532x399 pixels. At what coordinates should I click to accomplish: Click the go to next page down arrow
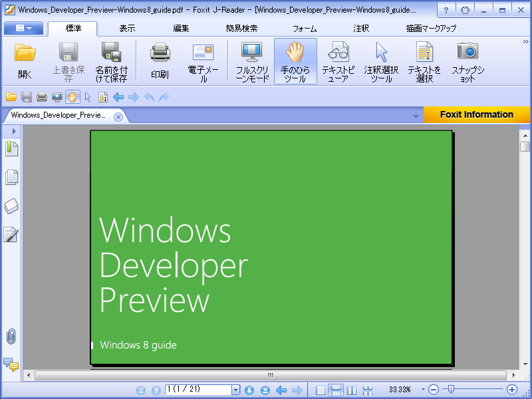pyautogui.click(x=249, y=390)
